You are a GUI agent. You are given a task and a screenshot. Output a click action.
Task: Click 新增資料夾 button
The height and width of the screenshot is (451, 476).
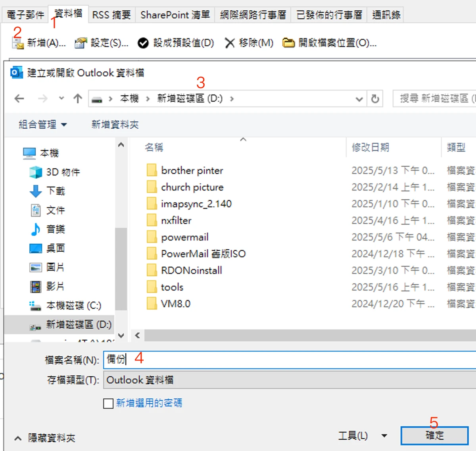point(115,125)
